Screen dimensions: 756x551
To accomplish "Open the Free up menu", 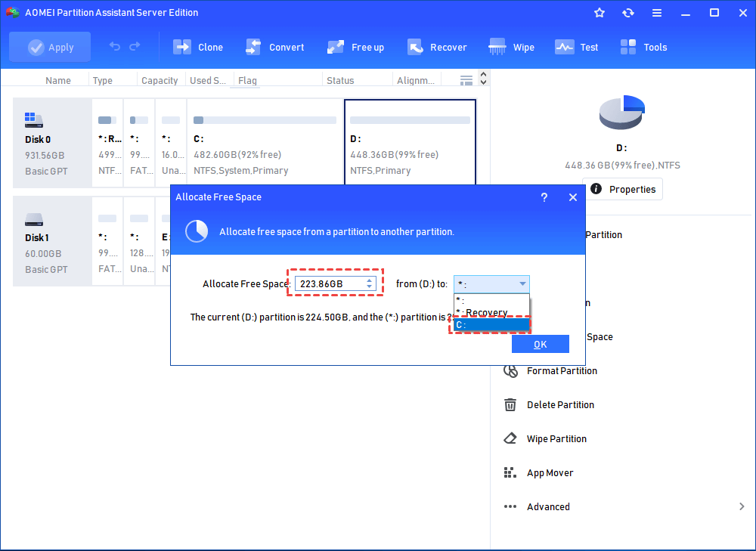I will click(x=355, y=47).
